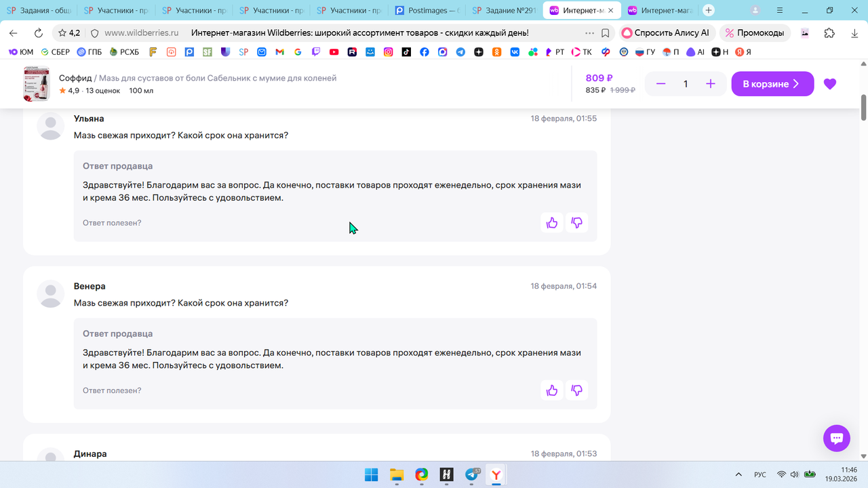Open the Я (Yandex) bookmark
The image size is (868, 488).
tap(744, 52)
